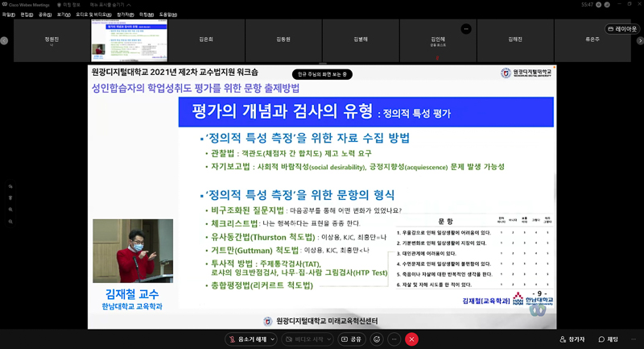This screenshot has width=644, height=349.
Task: Open the 보기 menu
Action: pyautogui.click(x=64, y=15)
